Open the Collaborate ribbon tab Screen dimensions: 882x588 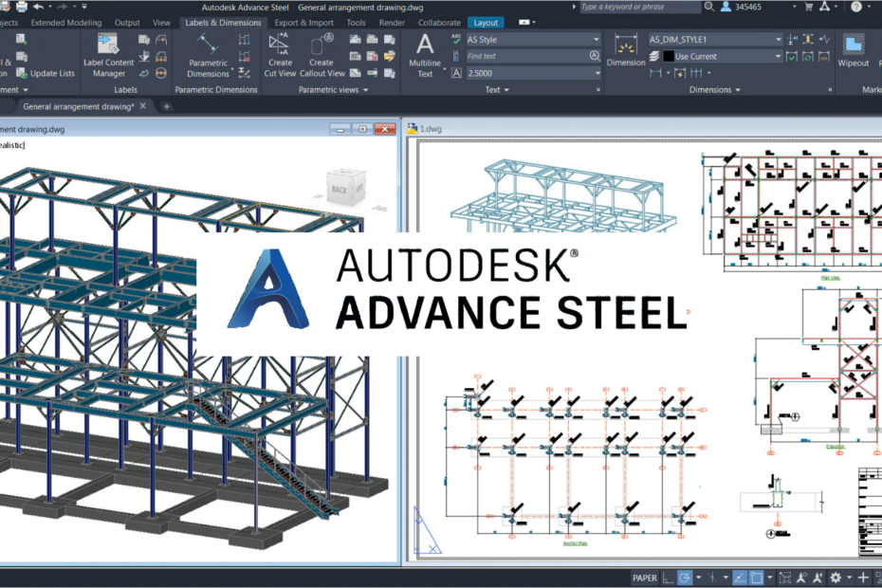click(x=439, y=23)
